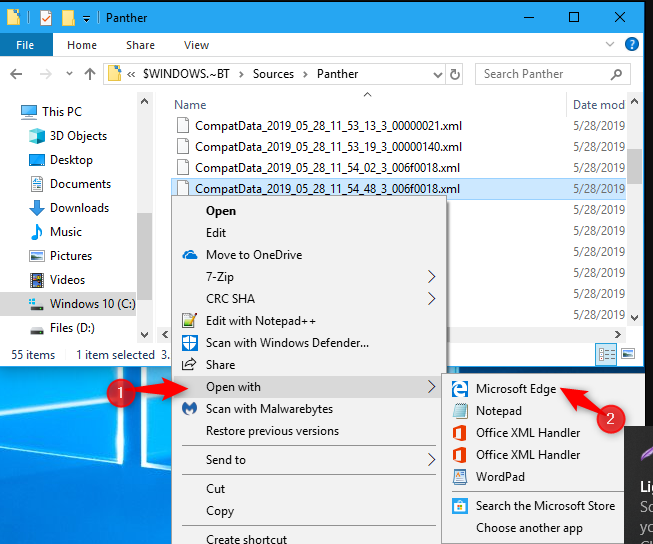653x544 pixels.
Task: Choose Edit with Notepad++
Action: pos(309,321)
